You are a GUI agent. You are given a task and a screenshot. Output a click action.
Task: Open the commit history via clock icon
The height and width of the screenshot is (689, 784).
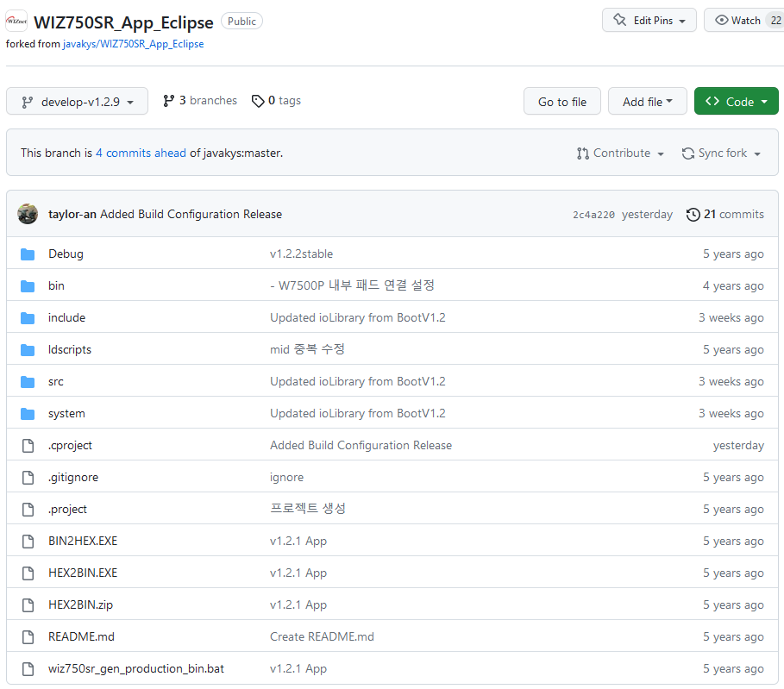coord(693,214)
